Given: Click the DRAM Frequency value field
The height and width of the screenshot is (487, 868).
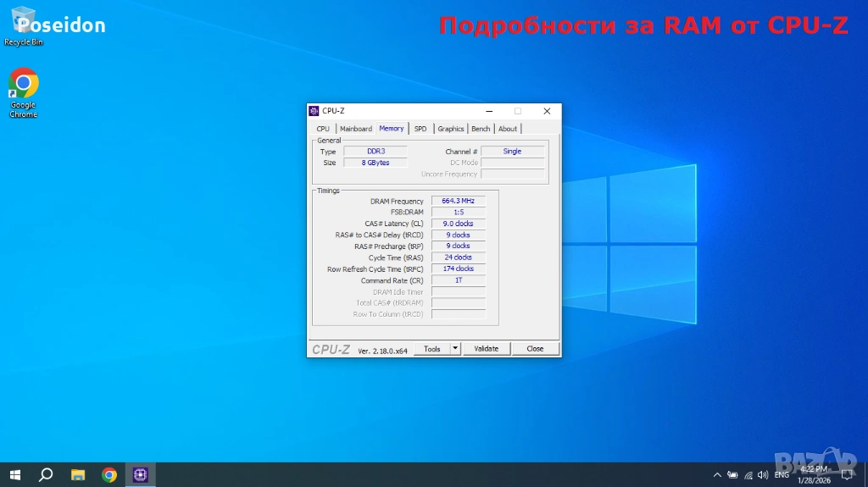Looking at the screenshot, I should coord(459,201).
